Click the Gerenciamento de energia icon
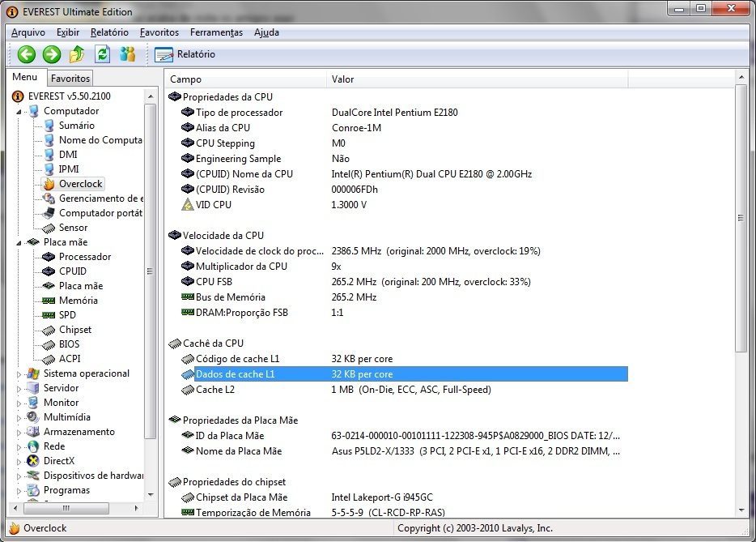The height and width of the screenshot is (542, 756). [x=49, y=198]
